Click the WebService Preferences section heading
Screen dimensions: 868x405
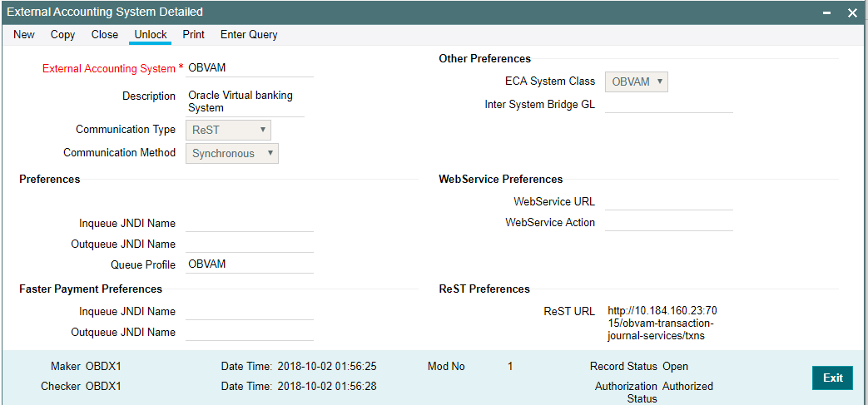tap(501, 180)
